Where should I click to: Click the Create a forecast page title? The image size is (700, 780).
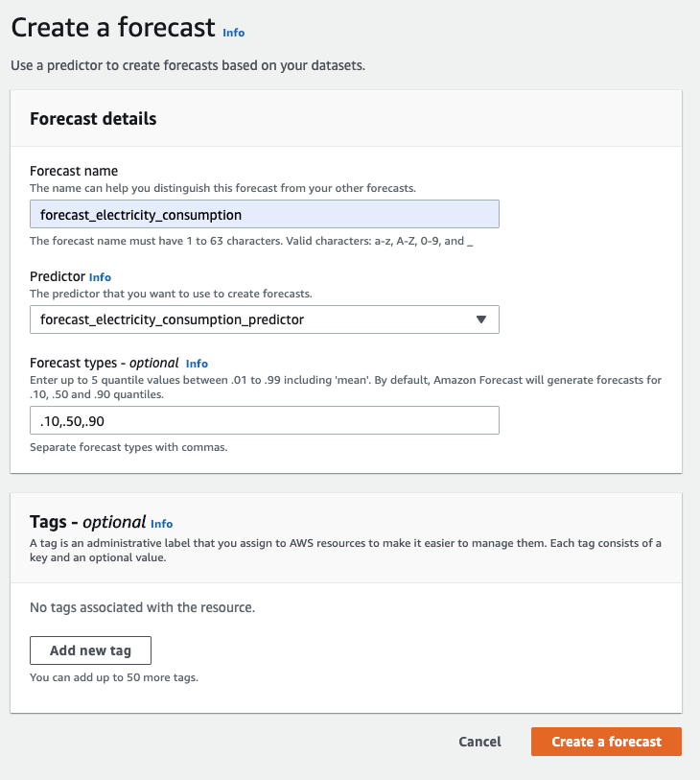[x=113, y=28]
